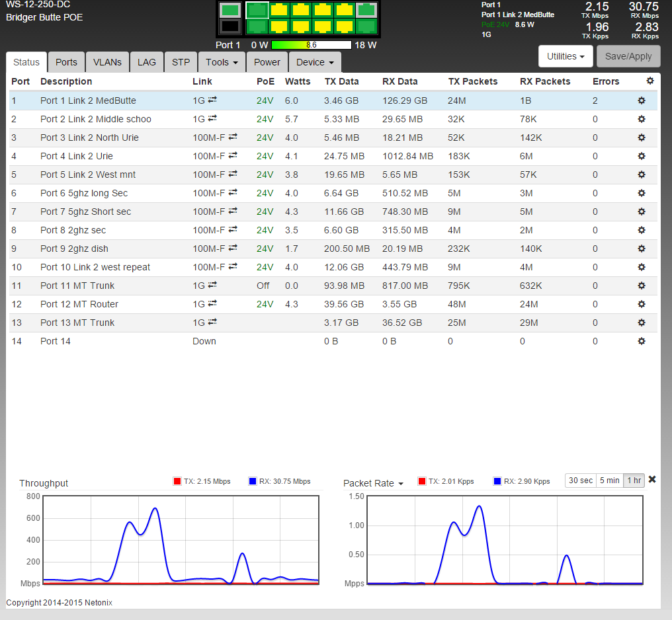Expand the Device dropdown menu
This screenshot has width=672, height=620.
click(x=315, y=62)
